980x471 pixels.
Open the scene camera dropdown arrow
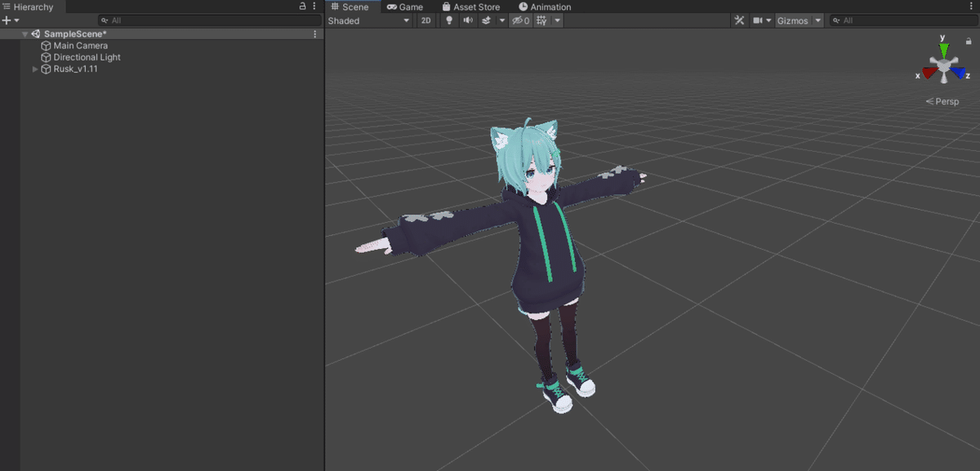(x=768, y=20)
